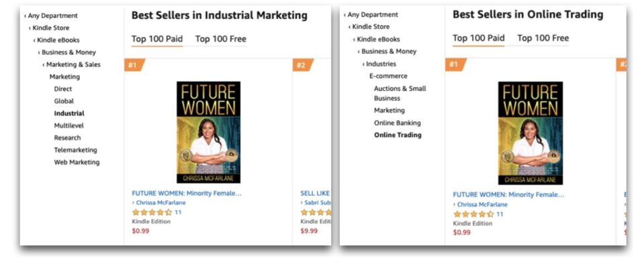Screen dimensions: 644x264
Task: Open FUTURE WOMEN title link in Online Trading
Action: tap(508, 195)
